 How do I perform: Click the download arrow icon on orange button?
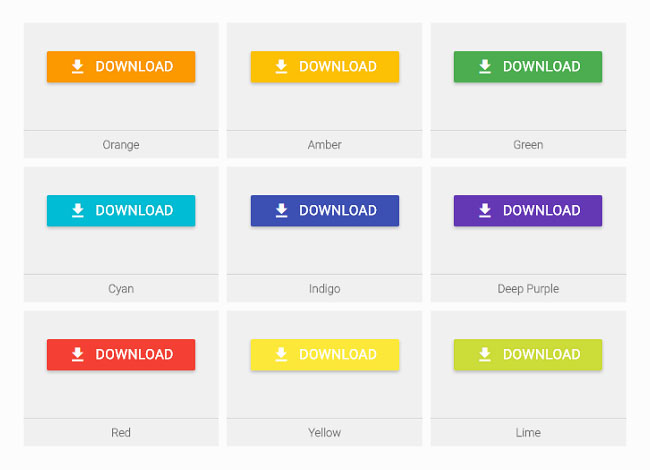[x=78, y=67]
